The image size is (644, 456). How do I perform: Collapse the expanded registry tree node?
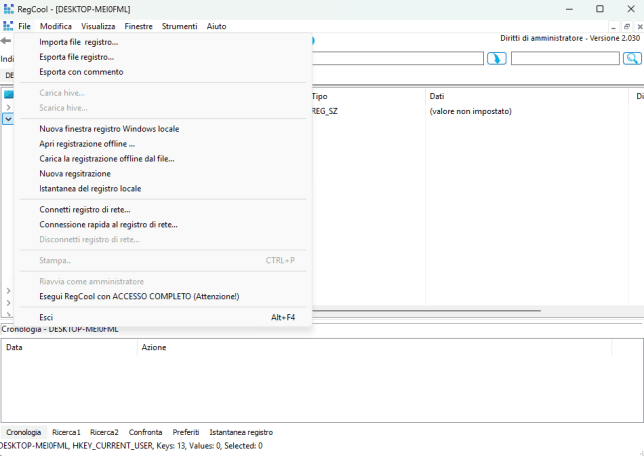pos(8,118)
